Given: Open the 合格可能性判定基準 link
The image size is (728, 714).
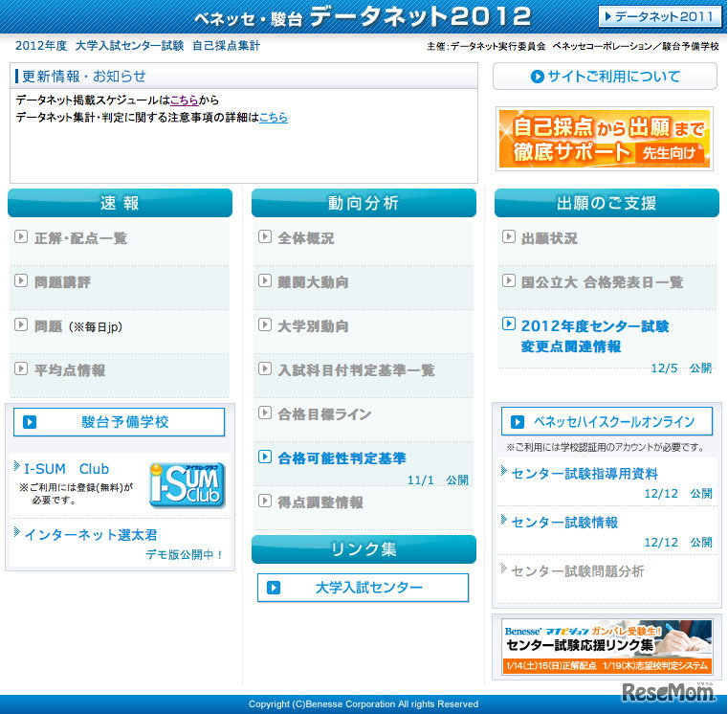Looking at the screenshot, I should click(x=342, y=458).
